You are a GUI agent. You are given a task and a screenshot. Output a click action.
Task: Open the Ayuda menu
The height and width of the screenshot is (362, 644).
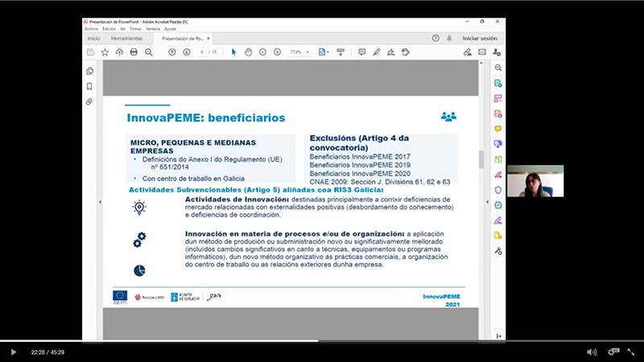pyautogui.click(x=170, y=29)
